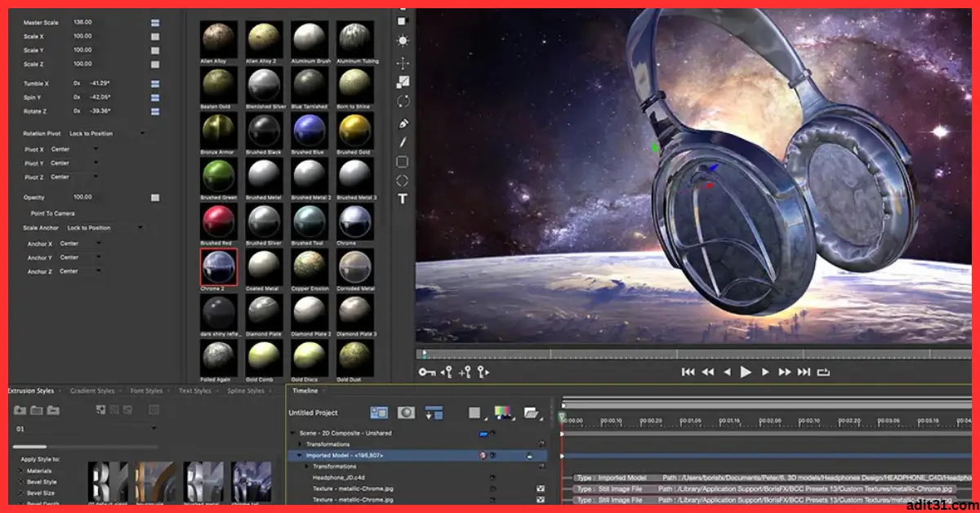Click the add-track arrow icon in Timeline
Screen dimensions: 980x513
[x=434, y=413]
